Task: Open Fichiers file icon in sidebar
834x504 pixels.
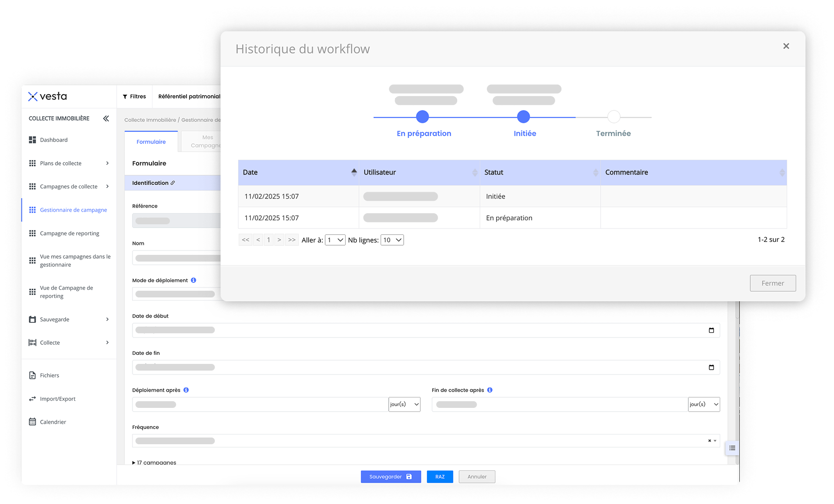Action: point(33,375)
